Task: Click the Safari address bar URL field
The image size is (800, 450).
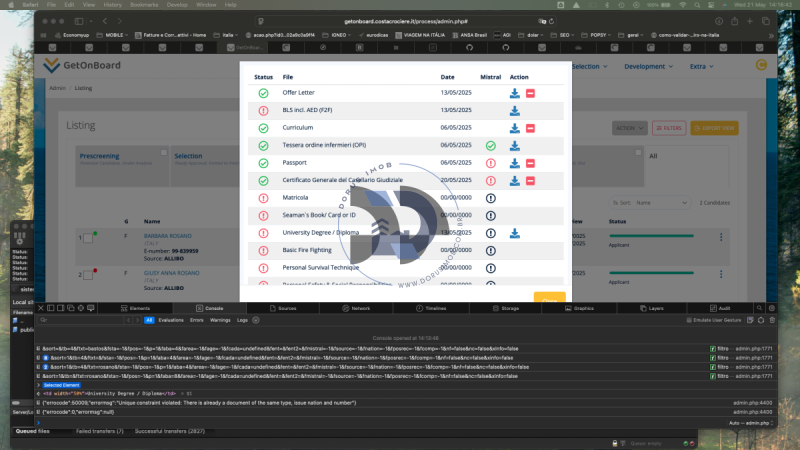Action: click(x=398, y=20)
